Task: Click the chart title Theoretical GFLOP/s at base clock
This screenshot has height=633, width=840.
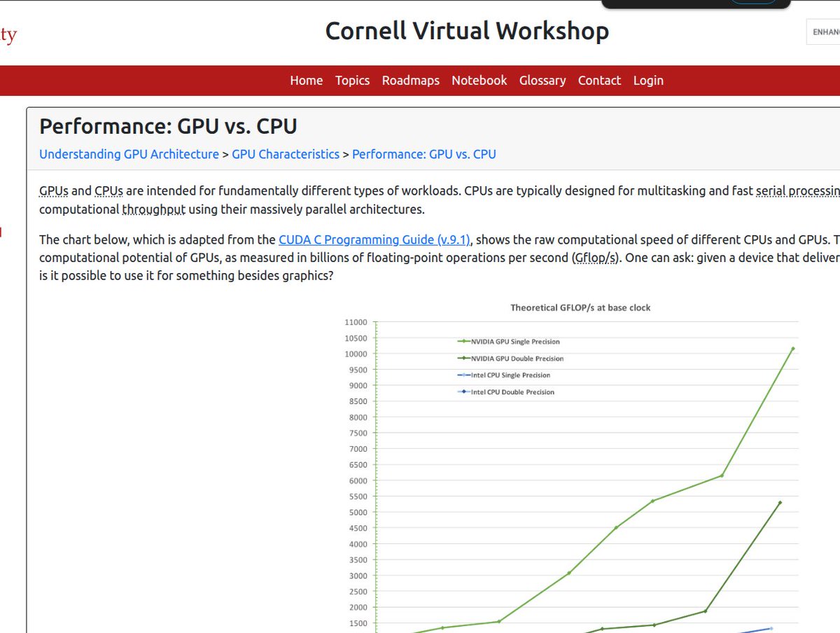Action: pos(580,307)
